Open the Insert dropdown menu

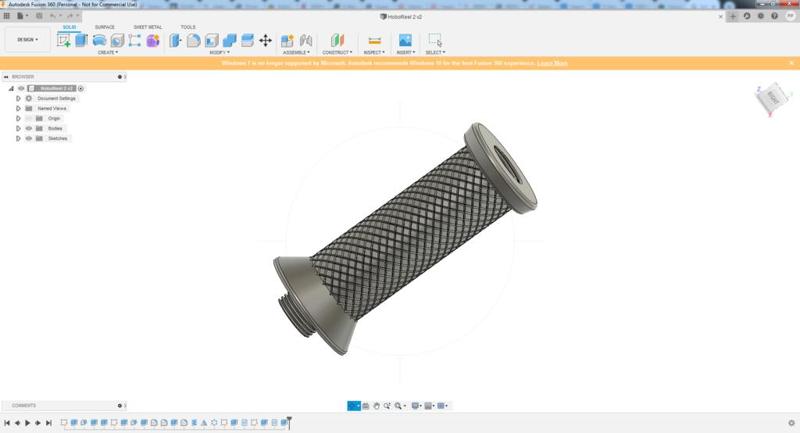[406, 53]
